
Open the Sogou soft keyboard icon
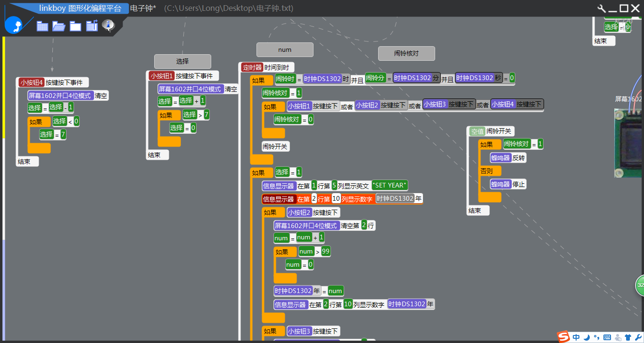[x=607, y=337]
